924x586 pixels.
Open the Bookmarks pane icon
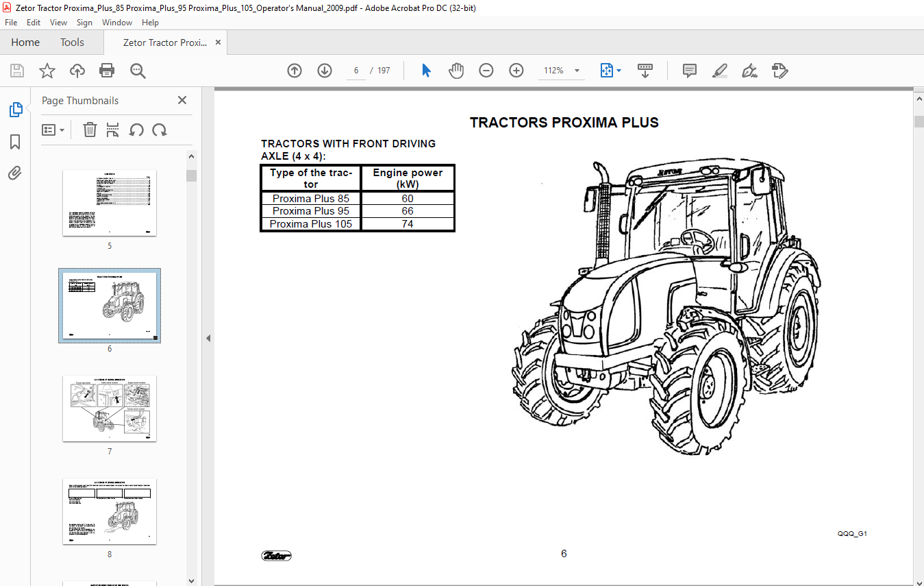click(15, 142)
